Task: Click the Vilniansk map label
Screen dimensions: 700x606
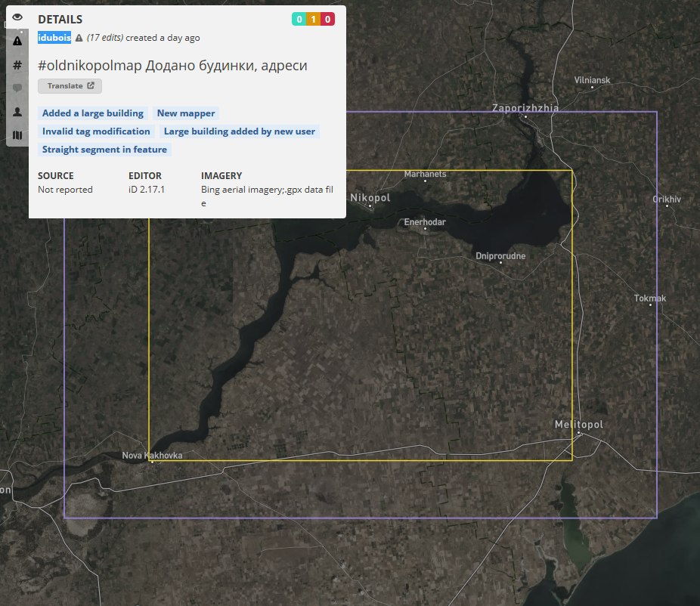Action: coord(592,80)
